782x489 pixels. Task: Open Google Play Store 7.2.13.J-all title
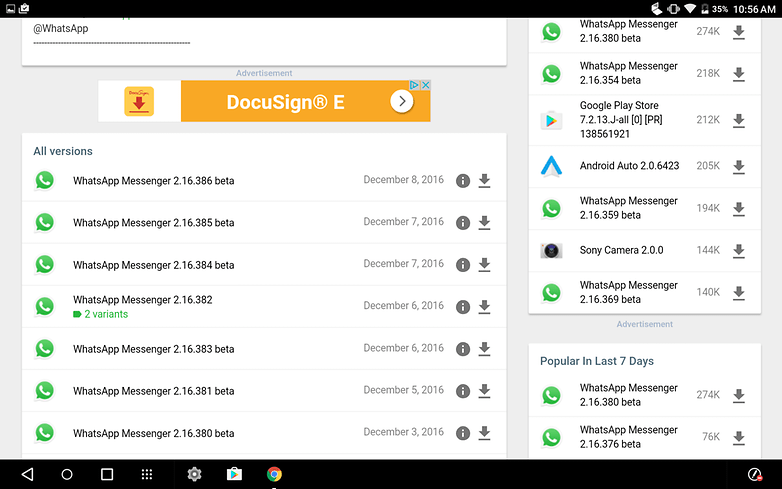[621, 120]
